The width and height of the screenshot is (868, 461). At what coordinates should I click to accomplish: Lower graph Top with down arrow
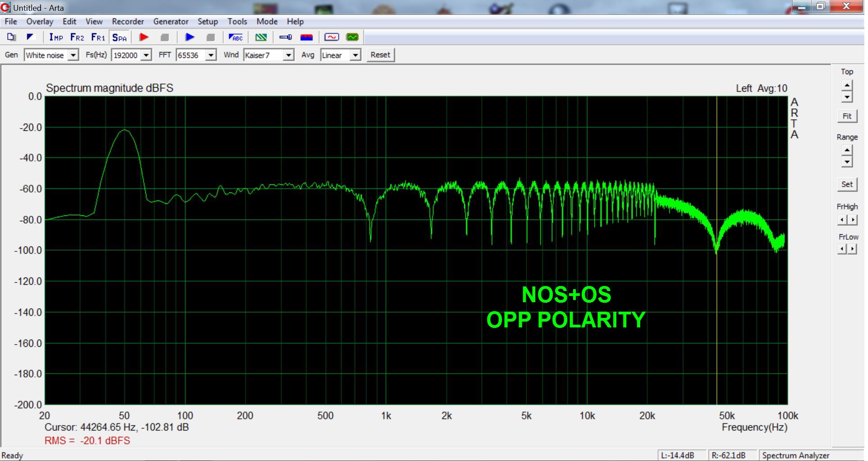[847, 97]
